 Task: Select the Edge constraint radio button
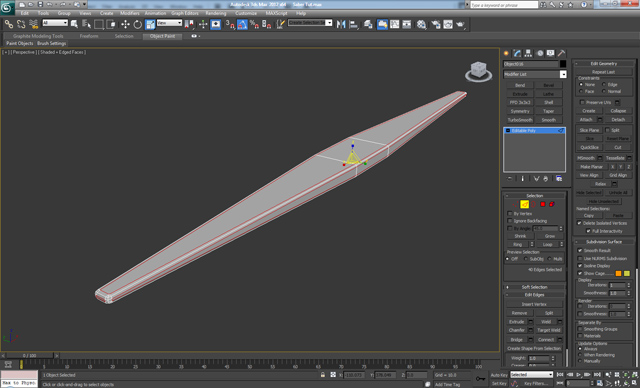pos(604,84)
